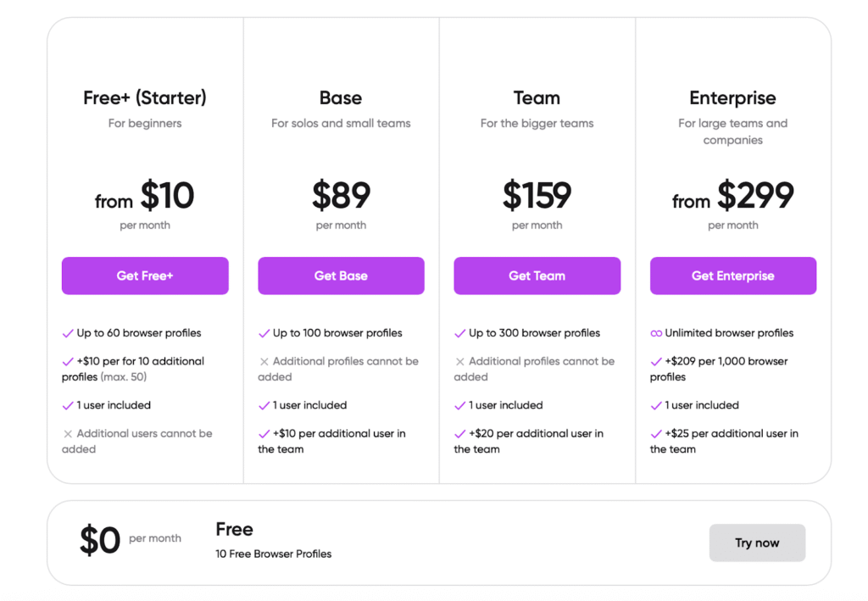Click the Get Free+ button
The image size is (868, 601).
tap(145, 275)
